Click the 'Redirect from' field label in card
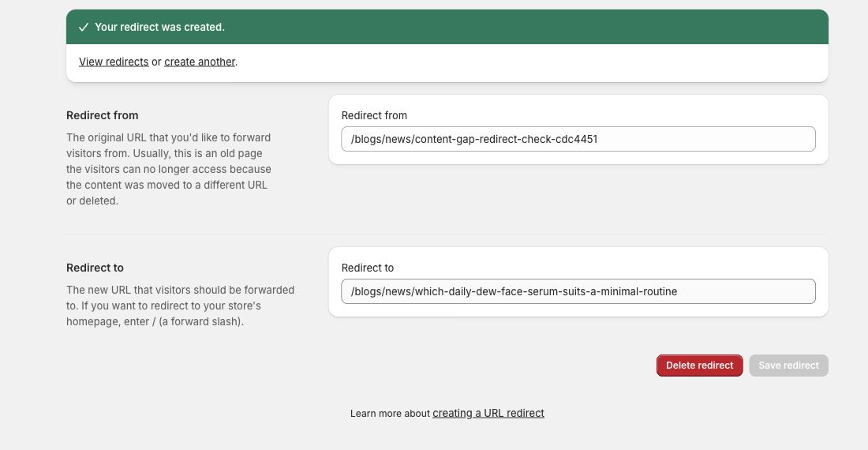 click(374, 116)
